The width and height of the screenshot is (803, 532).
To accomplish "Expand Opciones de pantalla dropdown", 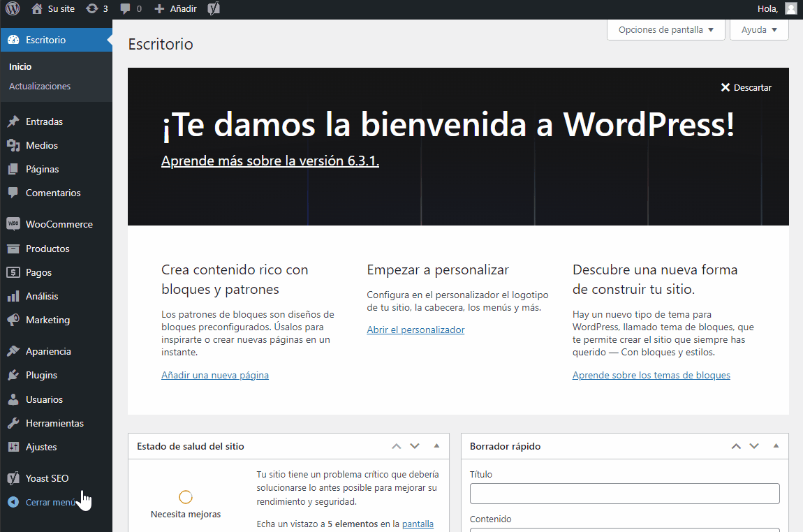I will (665, 30).
